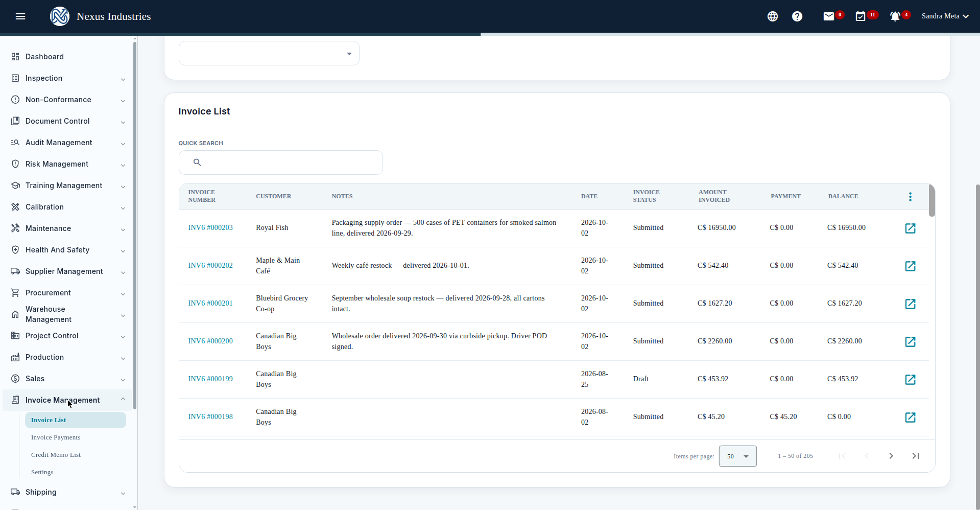Open invoice link INV6 #000199

210,379
